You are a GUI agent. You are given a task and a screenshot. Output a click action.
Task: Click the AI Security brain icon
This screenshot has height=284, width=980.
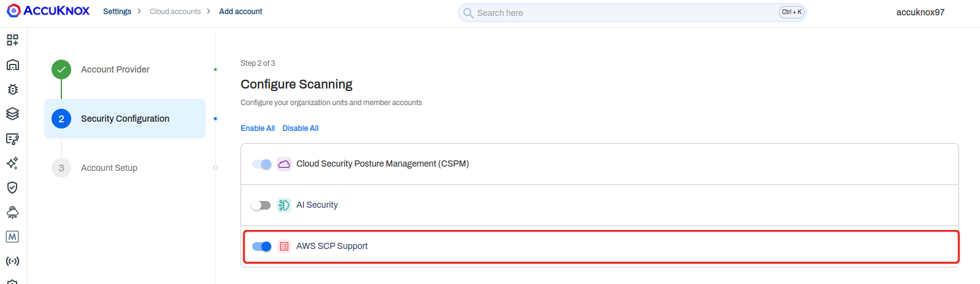[284, 205]
